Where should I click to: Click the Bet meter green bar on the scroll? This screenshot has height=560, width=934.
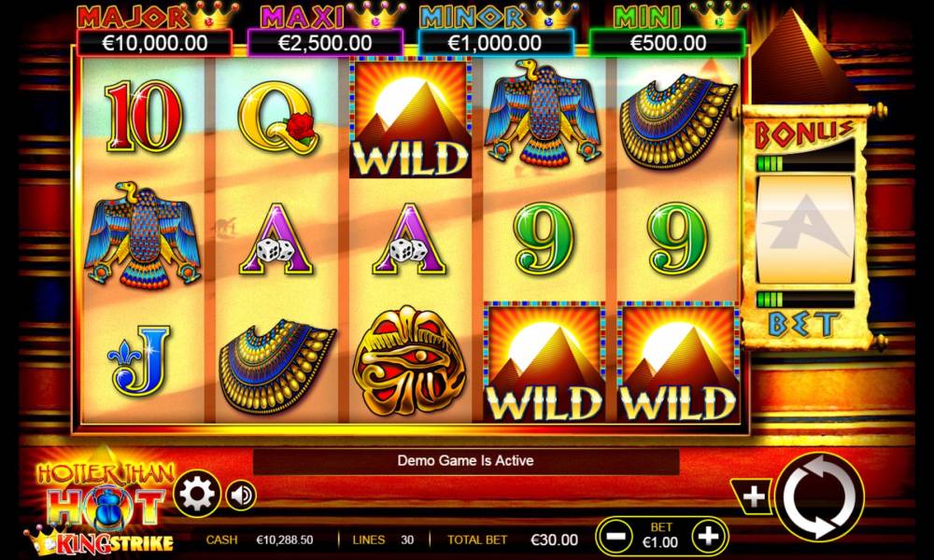tap(805, 300)
